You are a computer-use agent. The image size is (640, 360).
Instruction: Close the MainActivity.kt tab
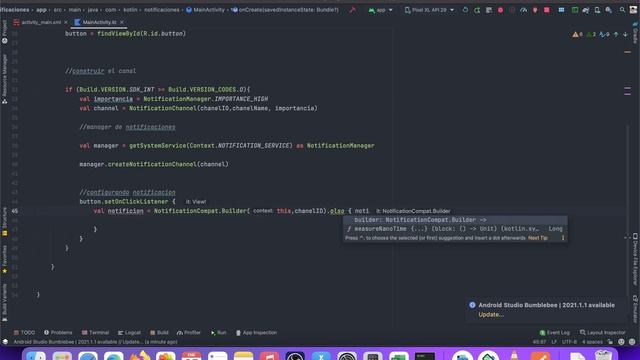tap(122, 22)
